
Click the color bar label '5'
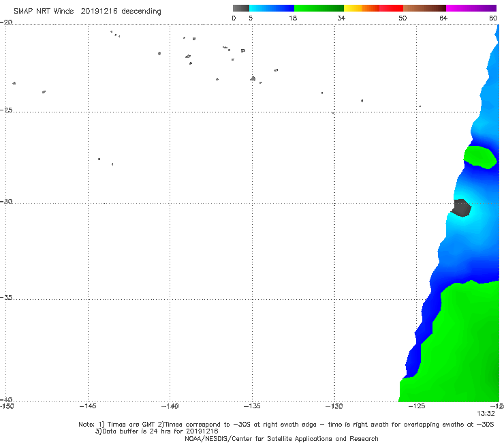click(251, 18)
